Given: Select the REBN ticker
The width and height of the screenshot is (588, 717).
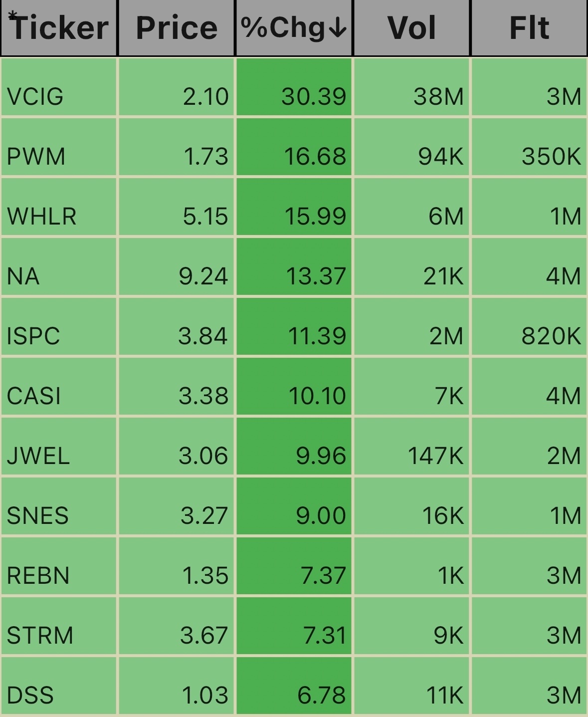Looking at the screenshot, I should [x=38, y=576].
